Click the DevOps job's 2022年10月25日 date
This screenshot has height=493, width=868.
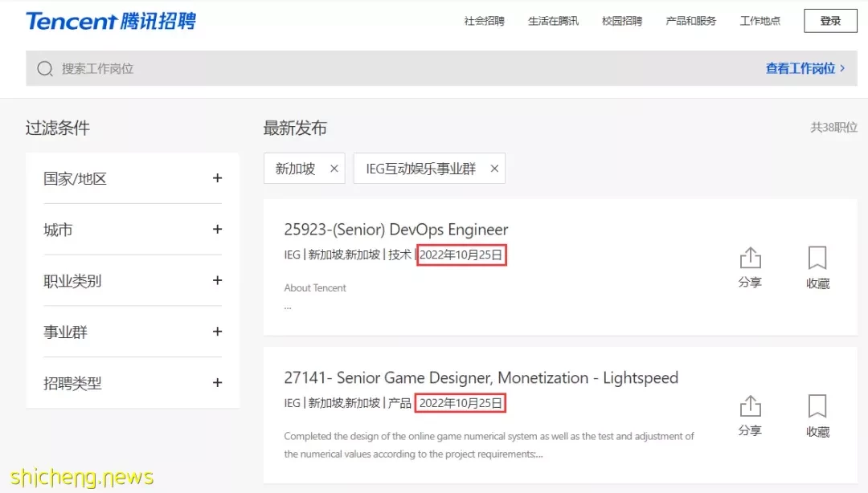coord(461,255)
